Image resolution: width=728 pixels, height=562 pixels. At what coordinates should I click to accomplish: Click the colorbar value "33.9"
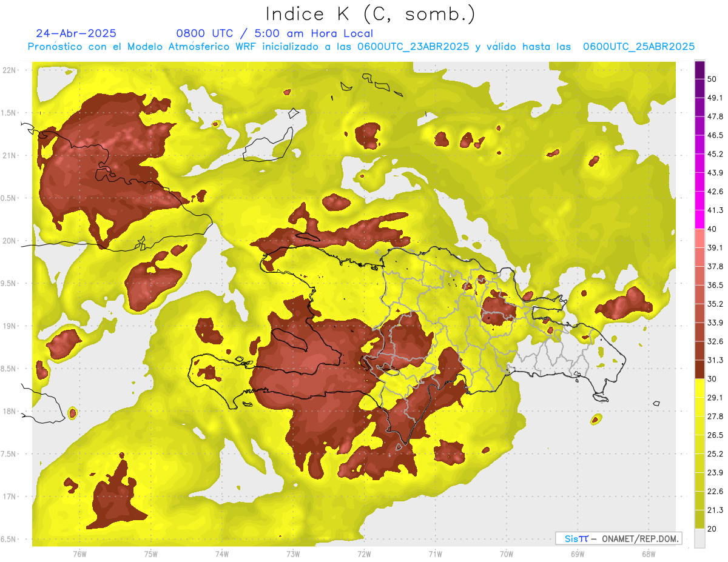[x=715, y=323]
